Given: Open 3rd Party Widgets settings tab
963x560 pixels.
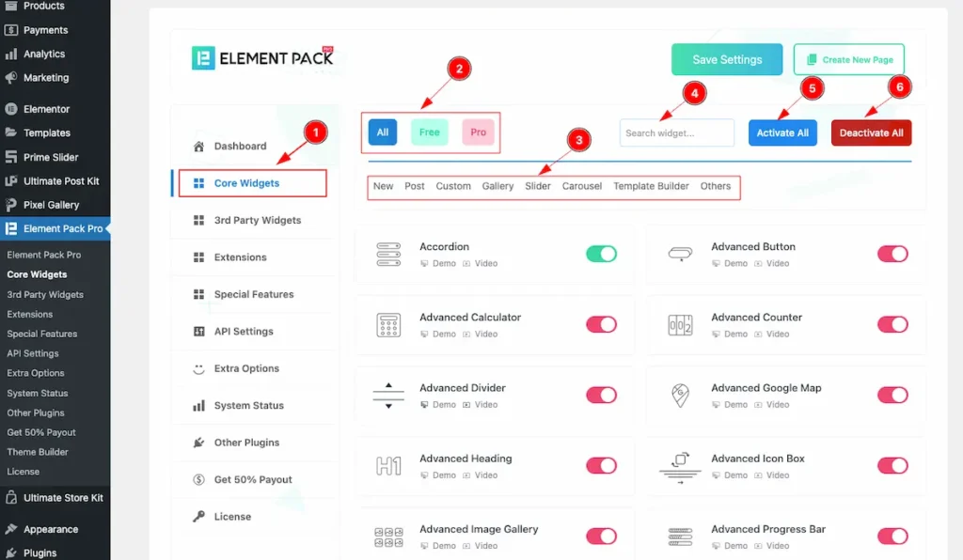Looking at the screenshot, I should click(257, 220).
